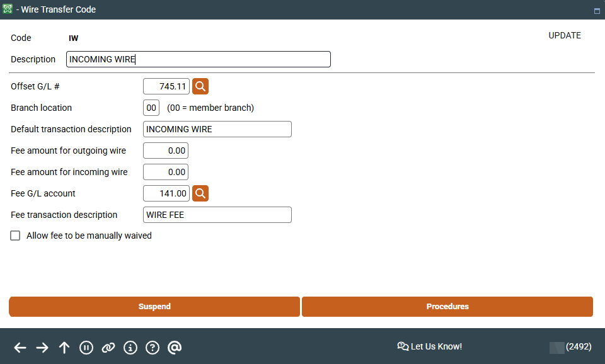Image resolution: width=605 pixels, height=364 pixels.
Task: Click the Default transaction description field
Action: (217, 129)
